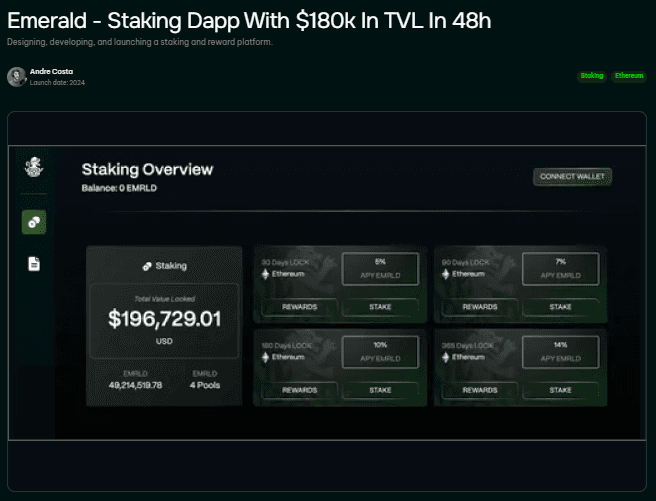
Task: Click Andre Costa's profile avatar
Action: pyautogui.click(x=17, y=77)
